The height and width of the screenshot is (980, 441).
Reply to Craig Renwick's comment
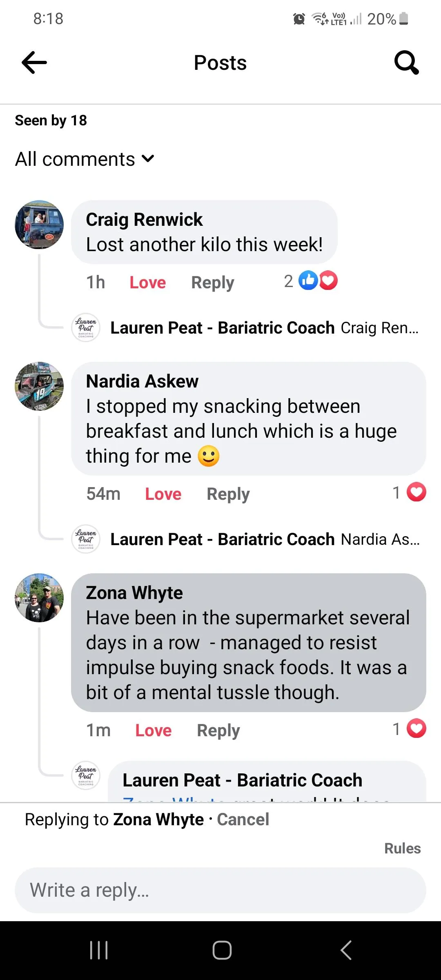coord(213,283)
